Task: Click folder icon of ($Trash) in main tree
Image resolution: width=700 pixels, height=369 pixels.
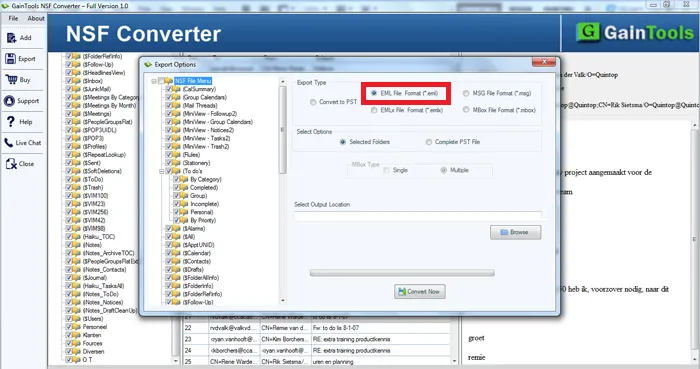Action: [x=77, y=187]
